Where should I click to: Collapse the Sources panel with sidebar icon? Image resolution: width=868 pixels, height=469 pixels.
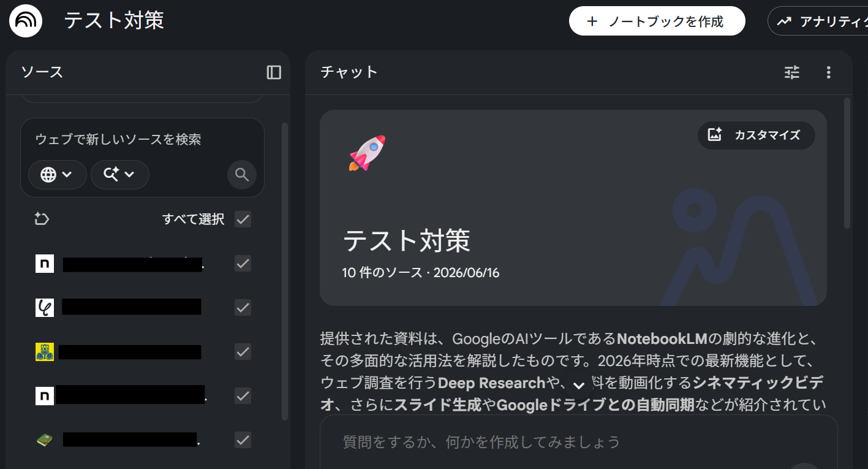coord(274,72)
